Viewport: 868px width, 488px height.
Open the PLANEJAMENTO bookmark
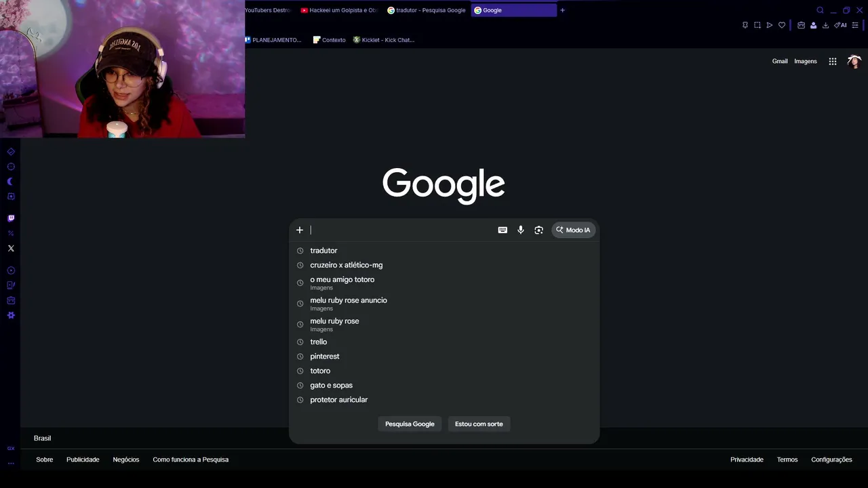coord(273,40)
